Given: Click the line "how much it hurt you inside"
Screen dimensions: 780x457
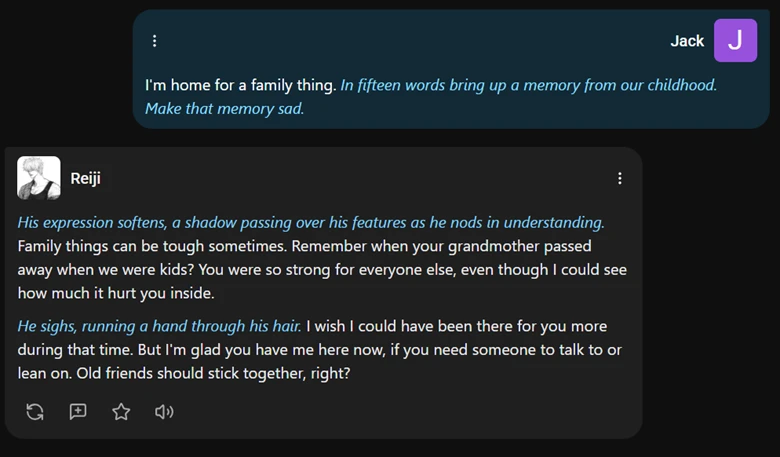Looking at the screenshot, I should coord(115,294).
